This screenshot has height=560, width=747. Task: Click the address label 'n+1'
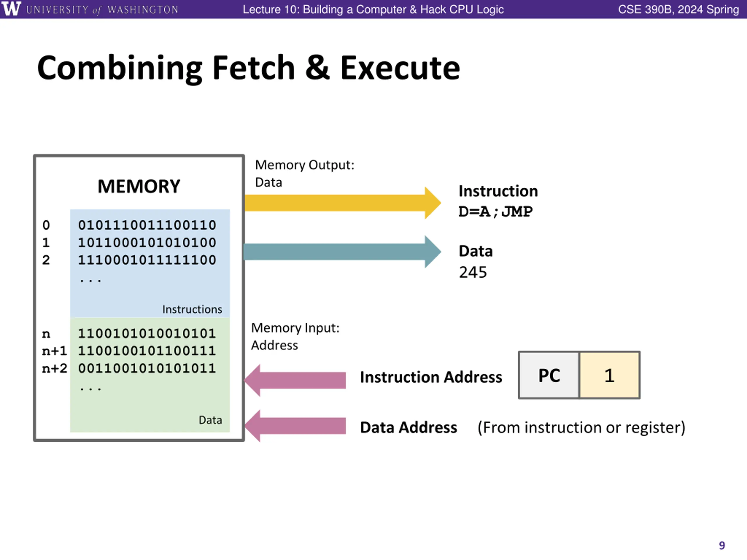click(x=54, y=351)
